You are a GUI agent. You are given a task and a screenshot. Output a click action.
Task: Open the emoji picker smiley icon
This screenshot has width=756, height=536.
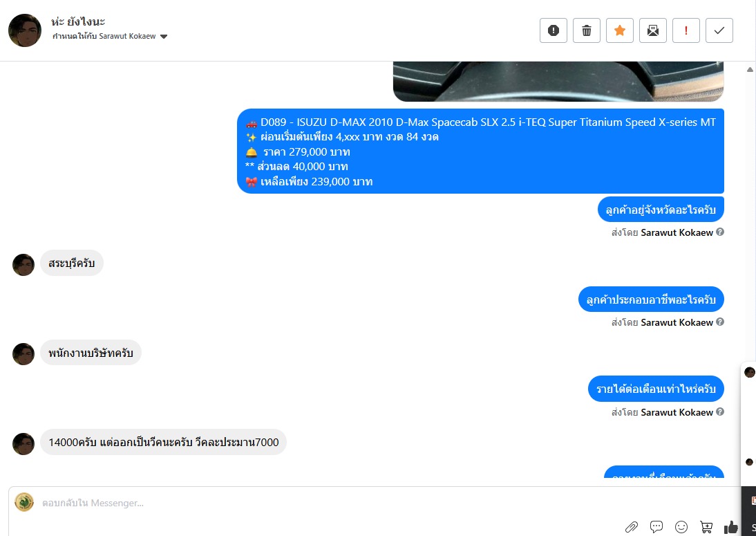(681, 527)
